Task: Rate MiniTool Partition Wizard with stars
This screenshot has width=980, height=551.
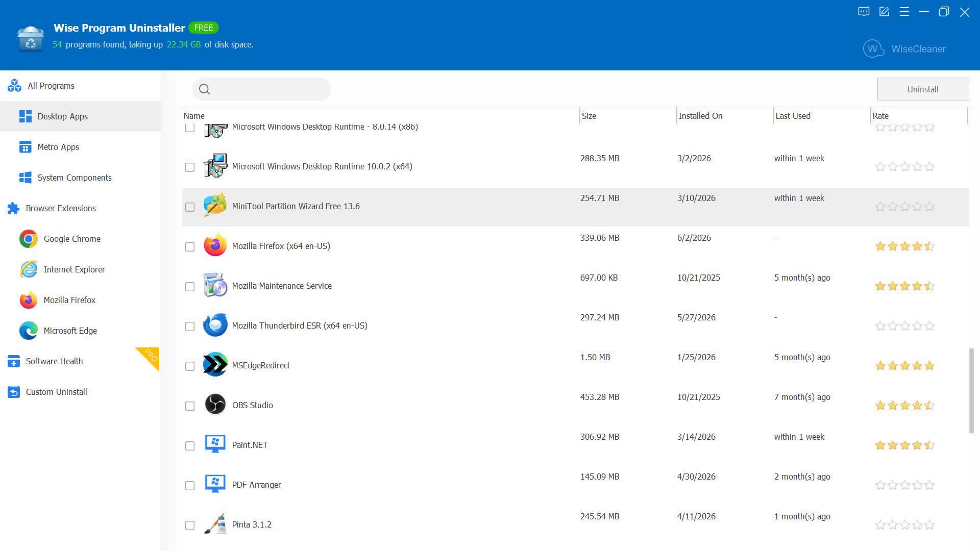Action: tap(905, 207)
